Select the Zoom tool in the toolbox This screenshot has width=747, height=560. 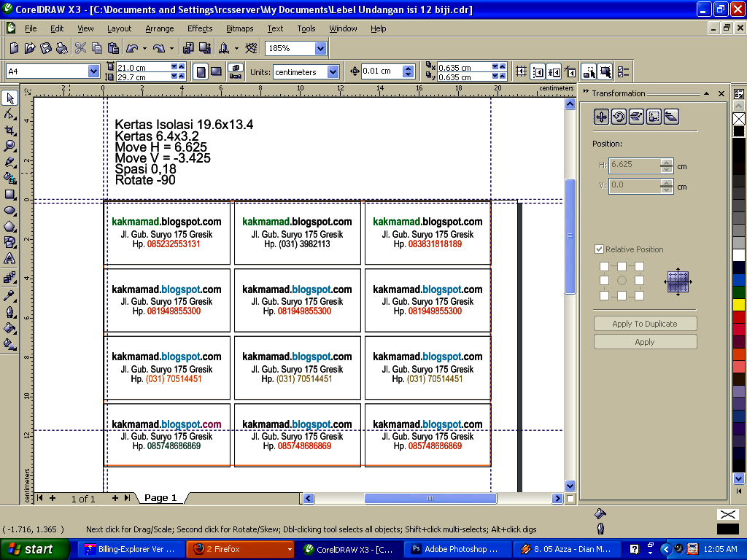coord(9,146)
